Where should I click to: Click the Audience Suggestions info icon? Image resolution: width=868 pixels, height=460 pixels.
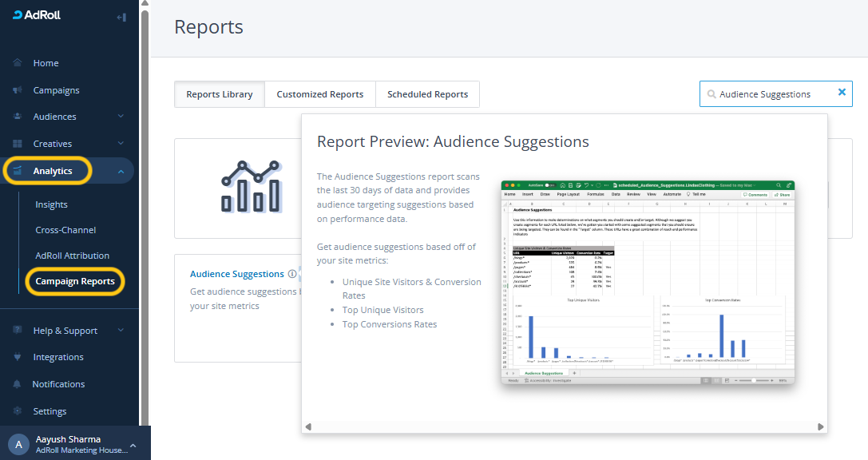292,274
